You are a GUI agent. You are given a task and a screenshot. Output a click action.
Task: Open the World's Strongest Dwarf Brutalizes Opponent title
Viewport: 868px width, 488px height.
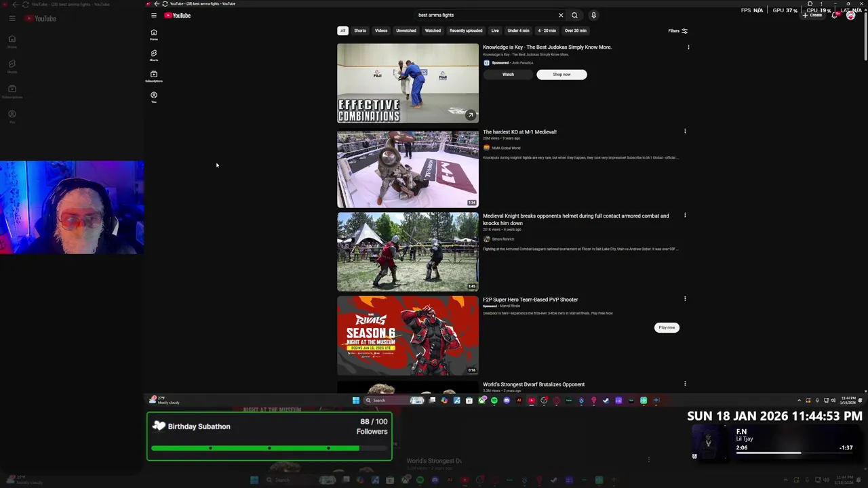click(x=534, y=384)
